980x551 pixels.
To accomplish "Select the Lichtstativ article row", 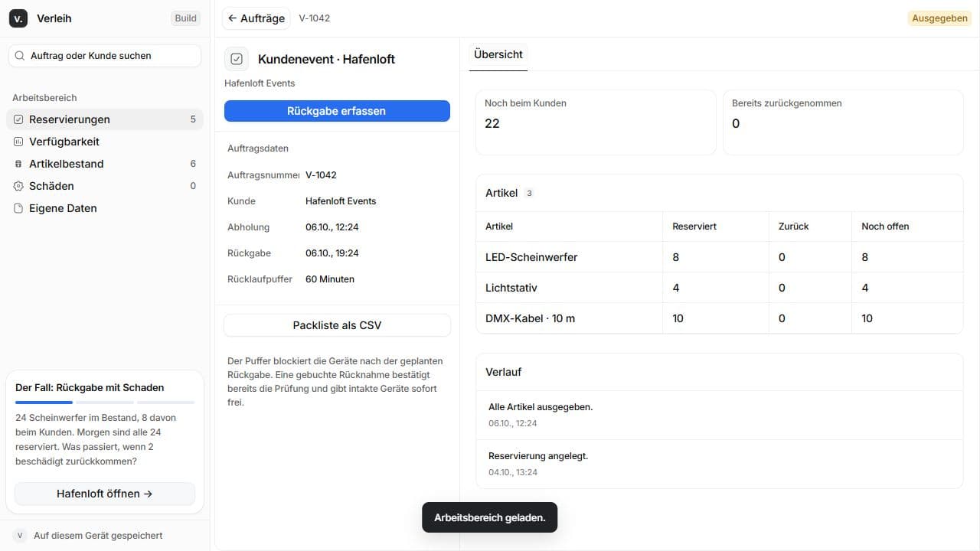I will 720,288.
